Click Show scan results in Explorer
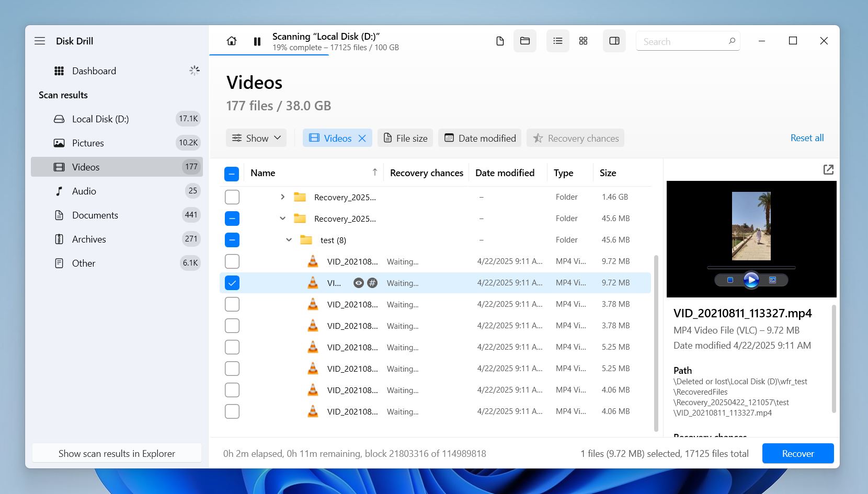The image size is (868, 494). (117, 453)
